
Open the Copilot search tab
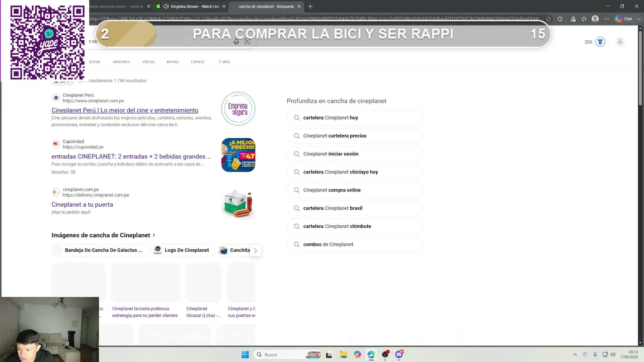pos(198,62)
